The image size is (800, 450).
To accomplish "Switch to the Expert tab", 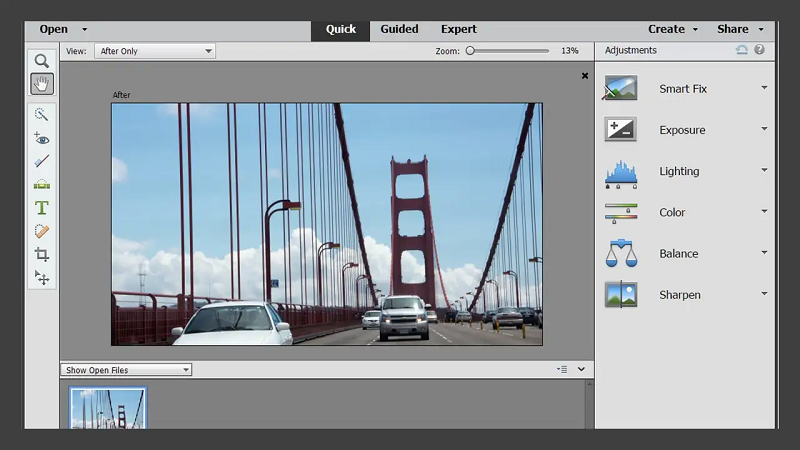I will [458, 29].
